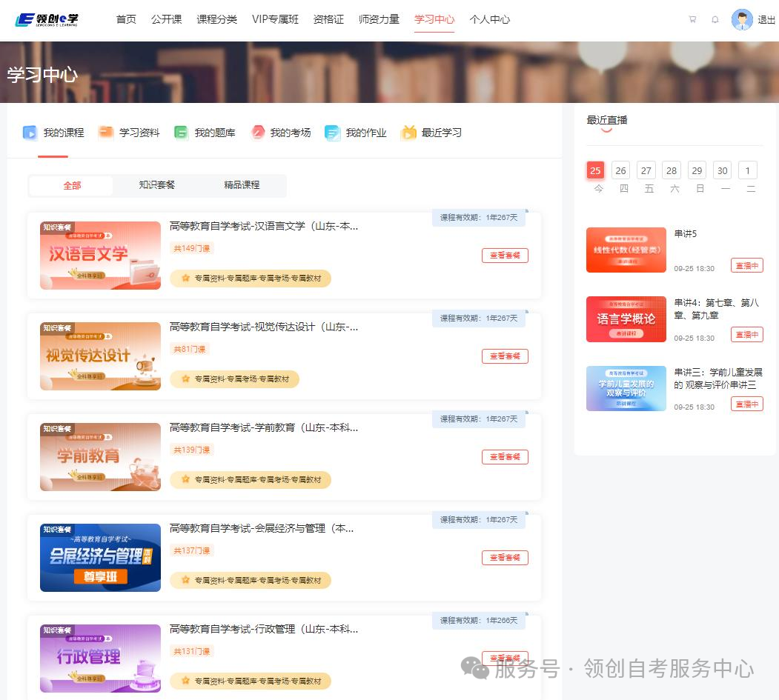Go to 个人中心 in top navigation

489,19
